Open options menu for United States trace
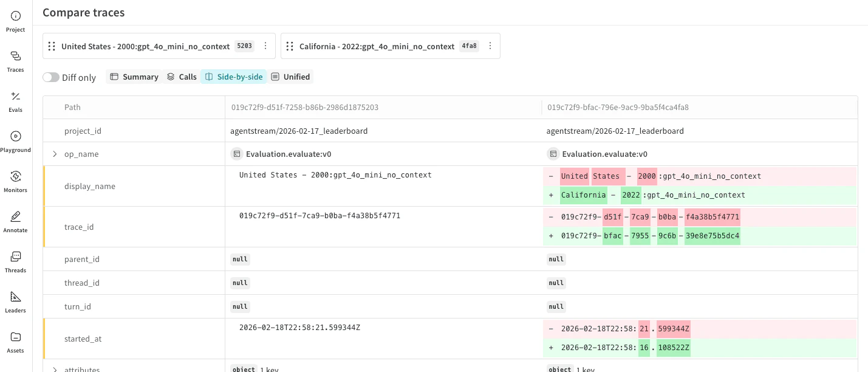The image size is (868, 372). [x=265, y=46]
